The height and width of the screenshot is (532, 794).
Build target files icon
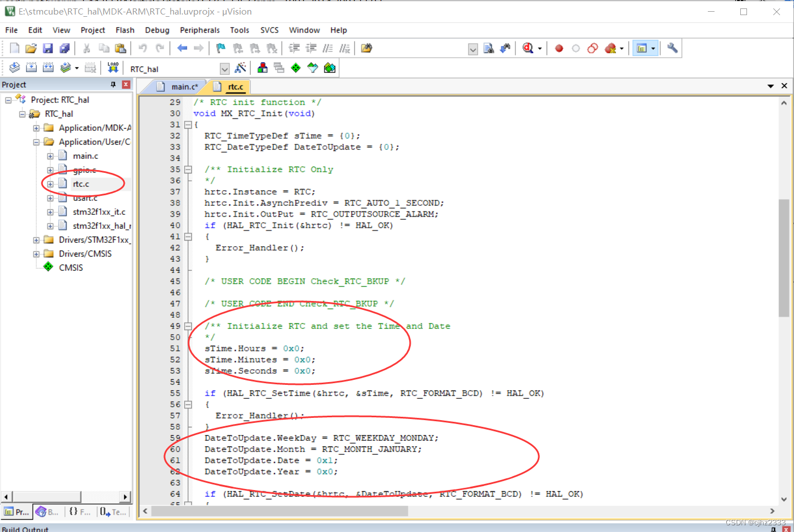[x=31, y=68]
